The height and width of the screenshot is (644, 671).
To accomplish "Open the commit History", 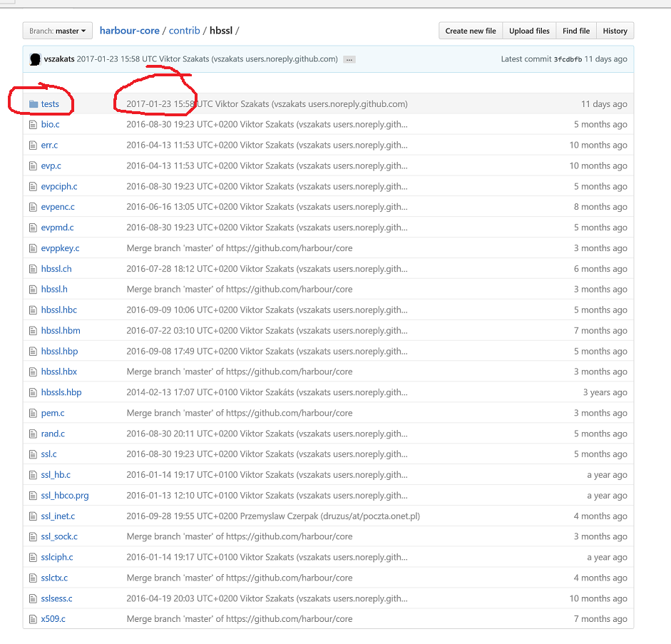I will click(x=615, y=31).
